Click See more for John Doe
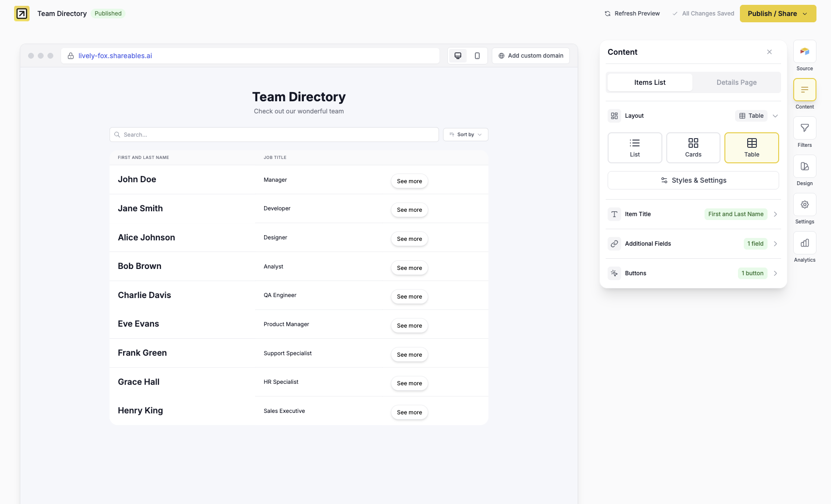831x504 pixels. (x=409, y=181)
